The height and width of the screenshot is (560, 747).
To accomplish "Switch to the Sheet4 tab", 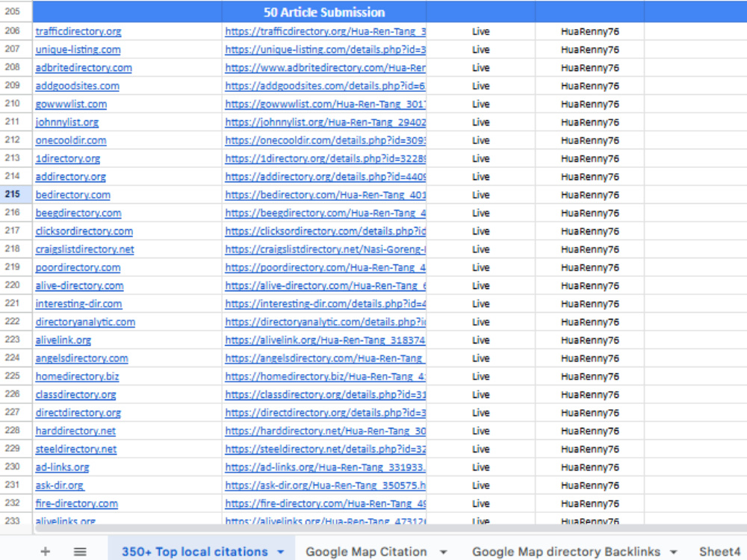I will [x=720, y=552].
